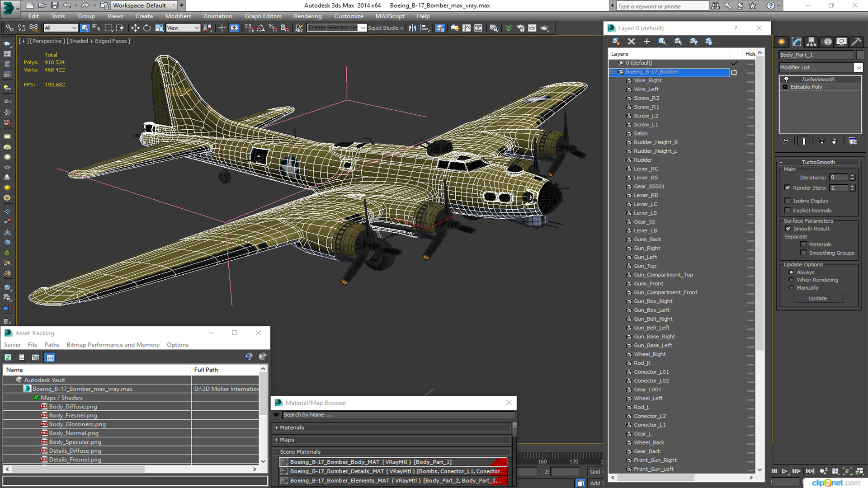Screen dimensions: 868x488
Task: Open the Utilities hammer panel tab
Action: pyautogui.click(x=856, y=42)
